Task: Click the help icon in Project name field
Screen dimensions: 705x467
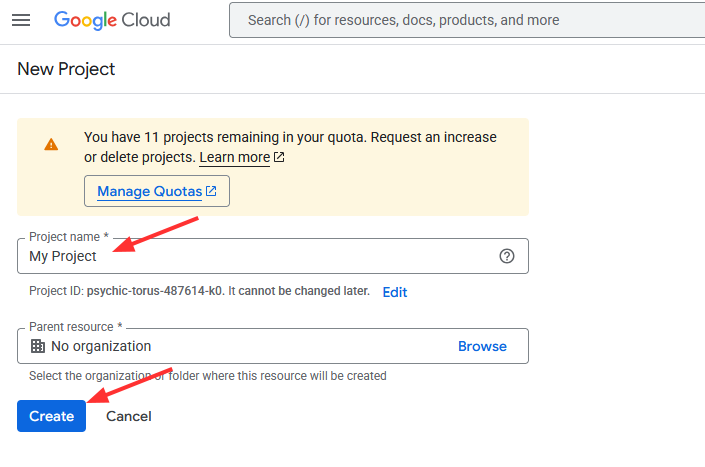Action: (x=507, y=256)
